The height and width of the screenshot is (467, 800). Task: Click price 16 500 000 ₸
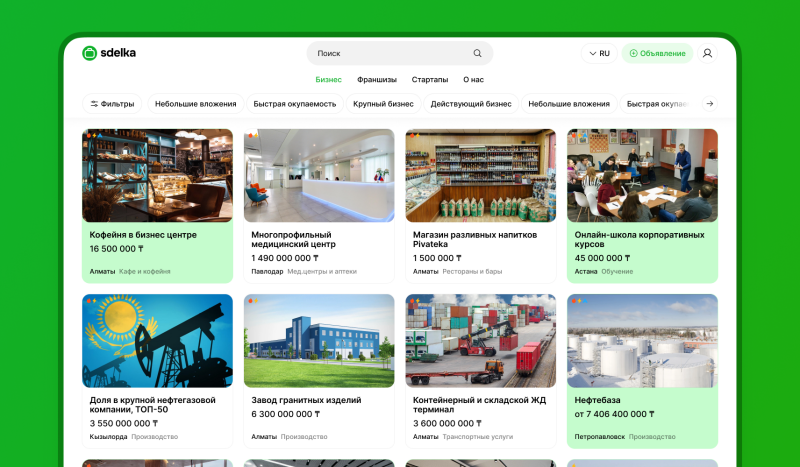(x=116, y=249)
